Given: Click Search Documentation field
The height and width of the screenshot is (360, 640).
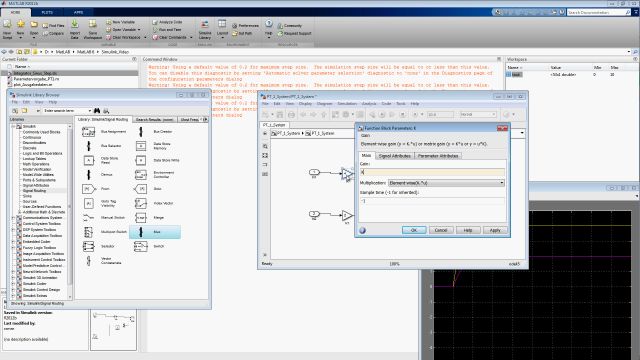Looking at the screenshot, I should [599, 13].
